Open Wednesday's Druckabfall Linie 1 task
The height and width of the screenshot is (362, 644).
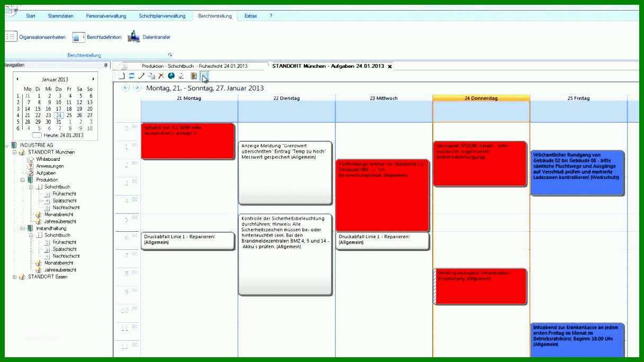(x=382, y=241)
